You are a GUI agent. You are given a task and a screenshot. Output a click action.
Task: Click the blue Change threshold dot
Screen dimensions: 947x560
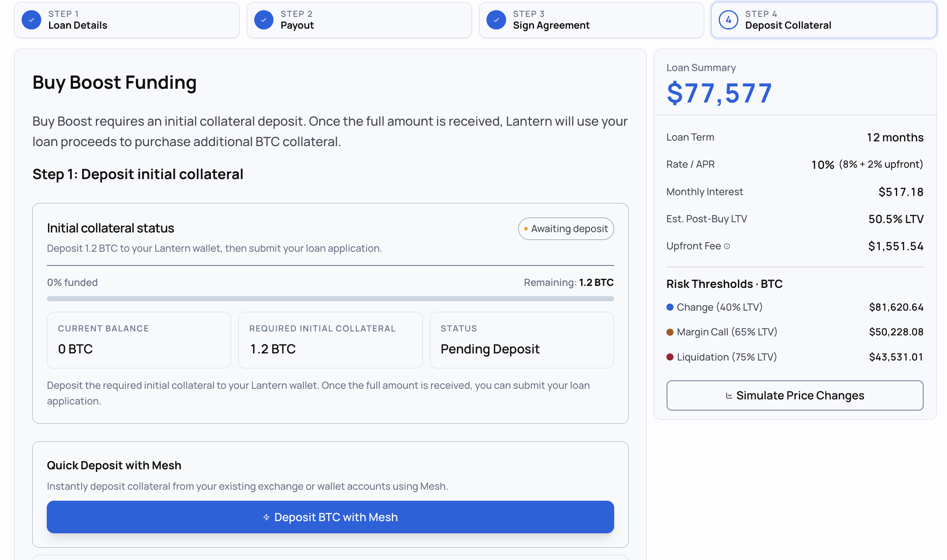670,307
